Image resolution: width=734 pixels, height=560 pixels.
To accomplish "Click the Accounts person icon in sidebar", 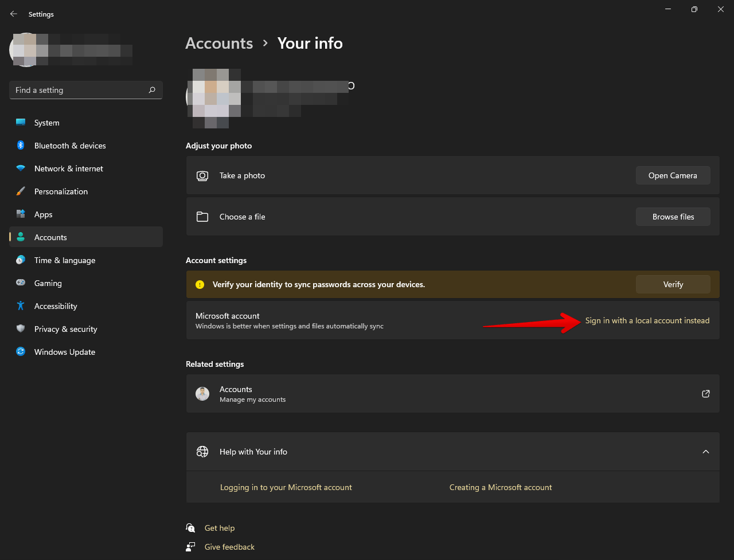I will coord(21,237).
